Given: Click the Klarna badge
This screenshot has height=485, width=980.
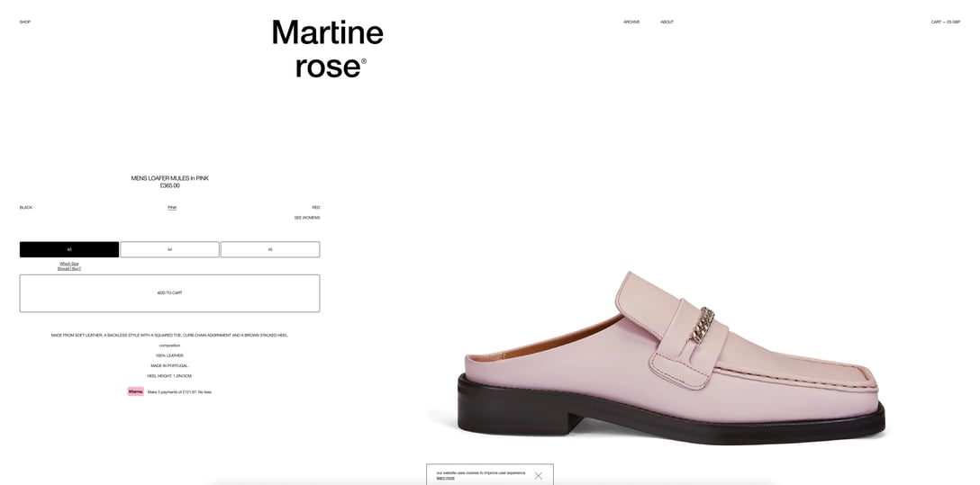Looking at the screenshot, I should pyautogui.click(x=136, y=391).
